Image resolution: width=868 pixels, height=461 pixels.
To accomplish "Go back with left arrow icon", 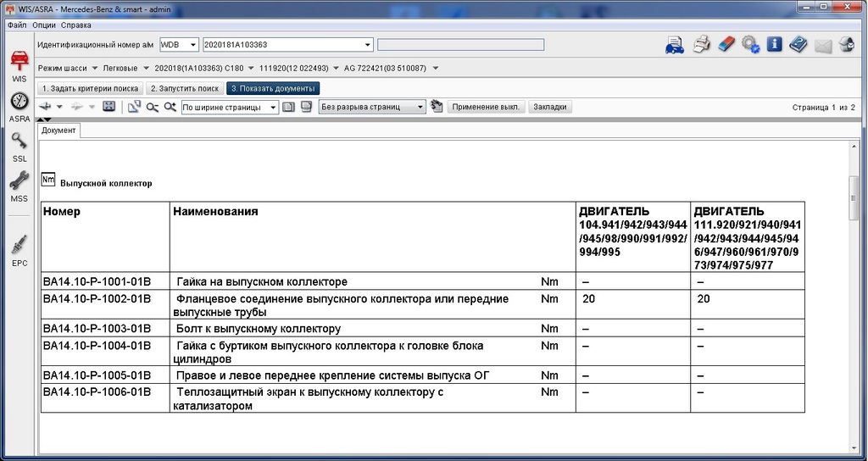I will coord(46,107).
